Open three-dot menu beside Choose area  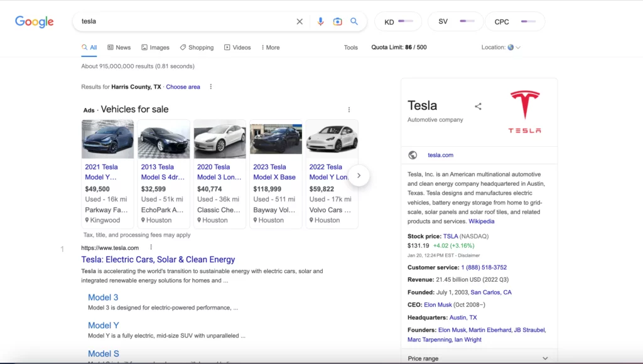coord(211,87)
